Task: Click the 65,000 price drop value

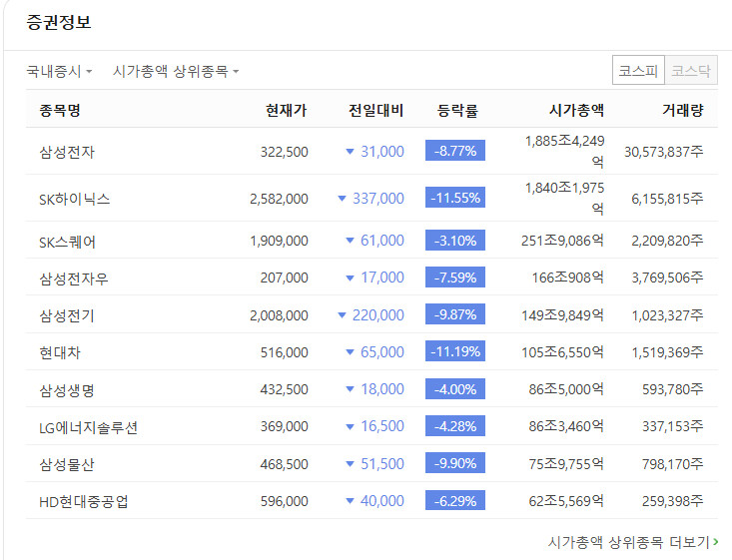Action: (382, 351)
